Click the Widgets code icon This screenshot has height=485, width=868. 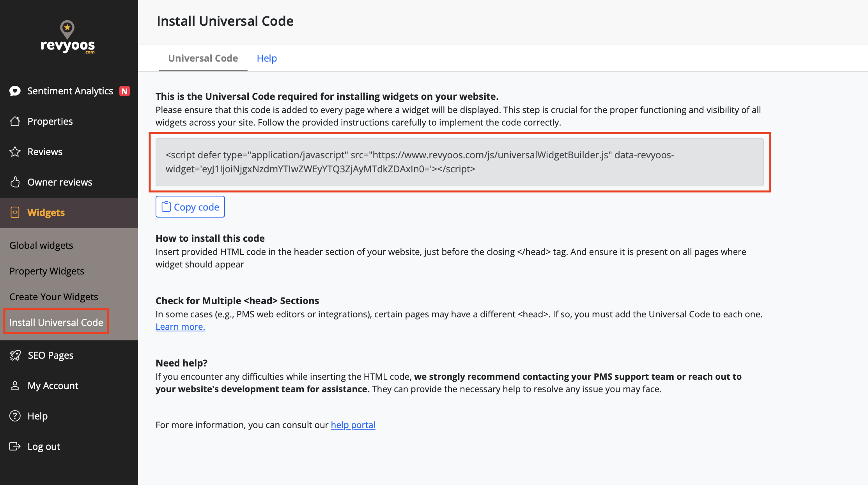pyautogui.click(x=15, y=212)
